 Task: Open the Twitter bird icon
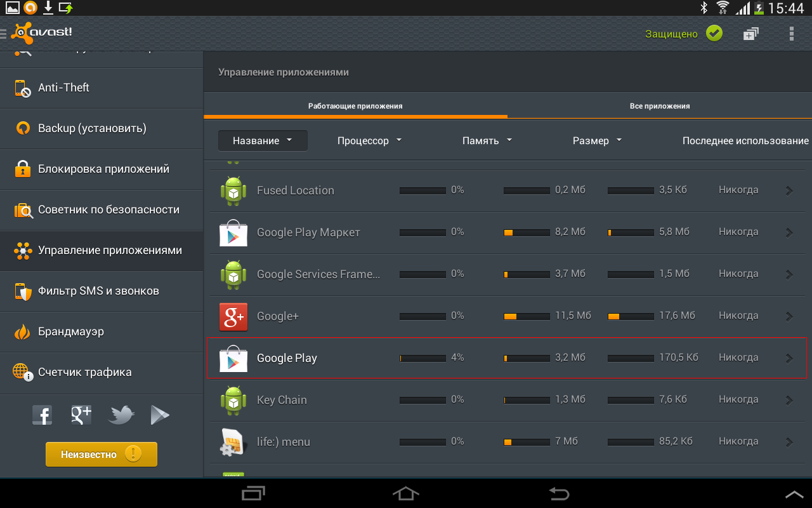121,415
